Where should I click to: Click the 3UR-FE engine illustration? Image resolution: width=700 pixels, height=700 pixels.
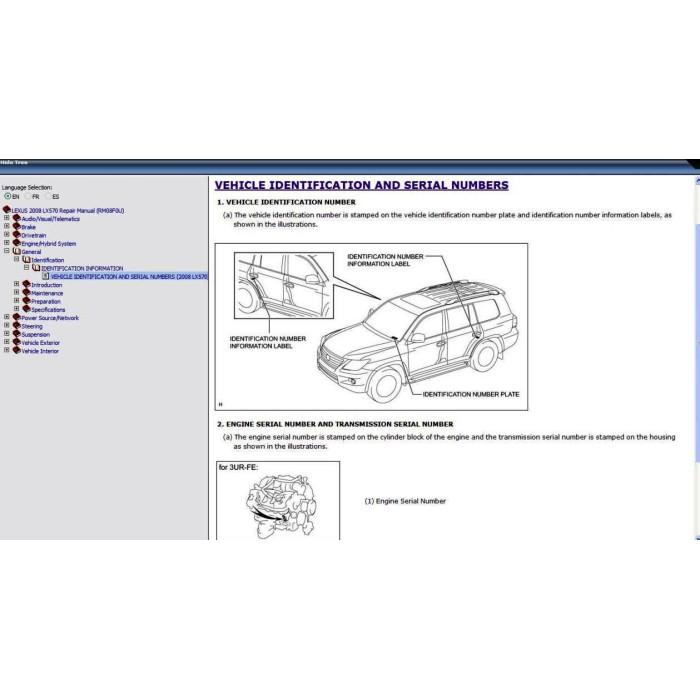[x=278, y=501]
